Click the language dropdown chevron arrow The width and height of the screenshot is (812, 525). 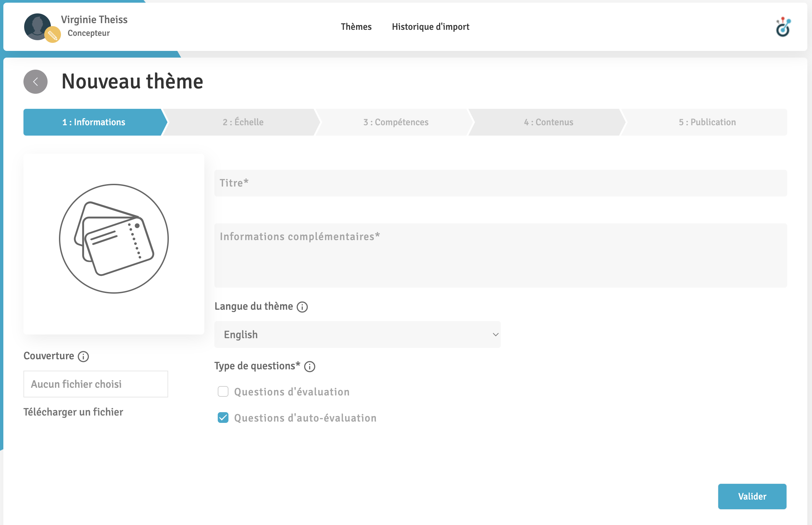tap(495, 334)
